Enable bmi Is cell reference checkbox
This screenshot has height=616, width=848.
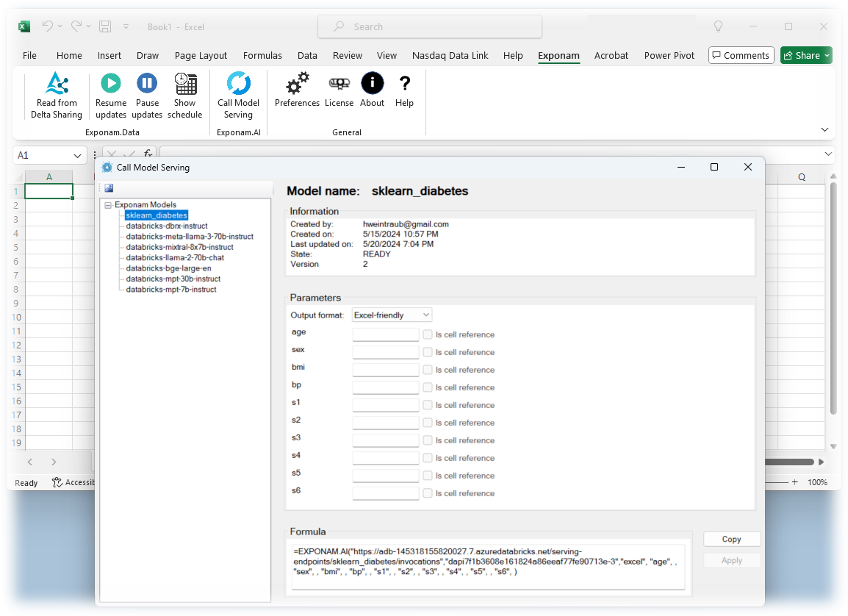[x=427, y=370]
